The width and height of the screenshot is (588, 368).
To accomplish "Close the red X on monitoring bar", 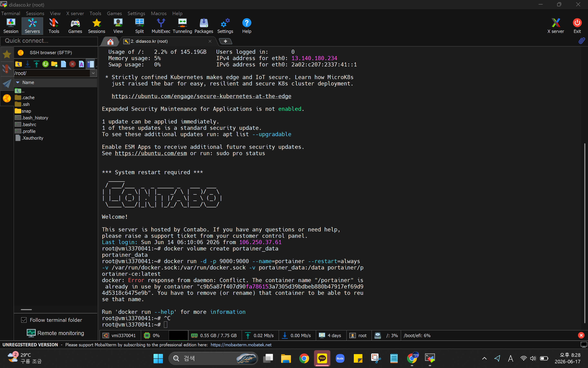I will click(x=581, y=335).
